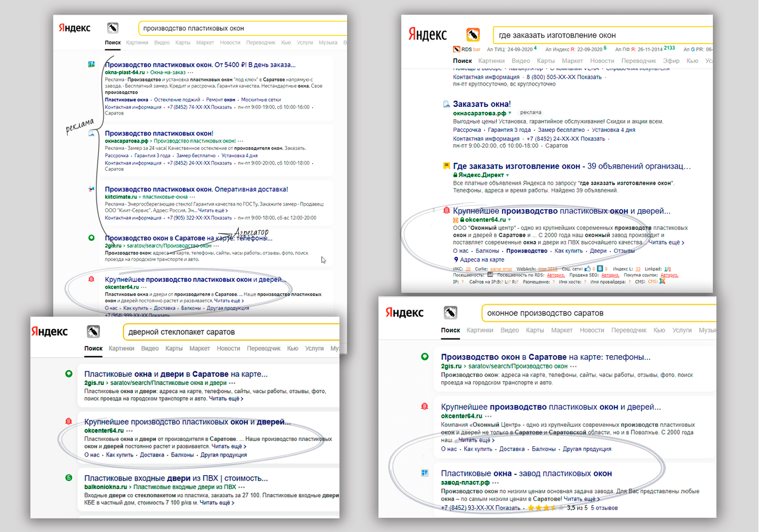Click the chart icon after 'Посещаемость:'
760x532 pixels.
click(x=490, y=275)
